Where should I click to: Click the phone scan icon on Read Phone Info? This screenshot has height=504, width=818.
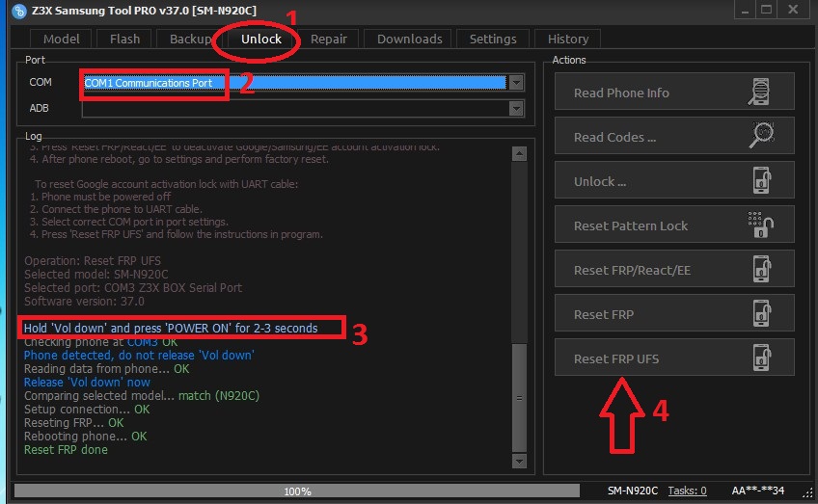tap(760, 92)
